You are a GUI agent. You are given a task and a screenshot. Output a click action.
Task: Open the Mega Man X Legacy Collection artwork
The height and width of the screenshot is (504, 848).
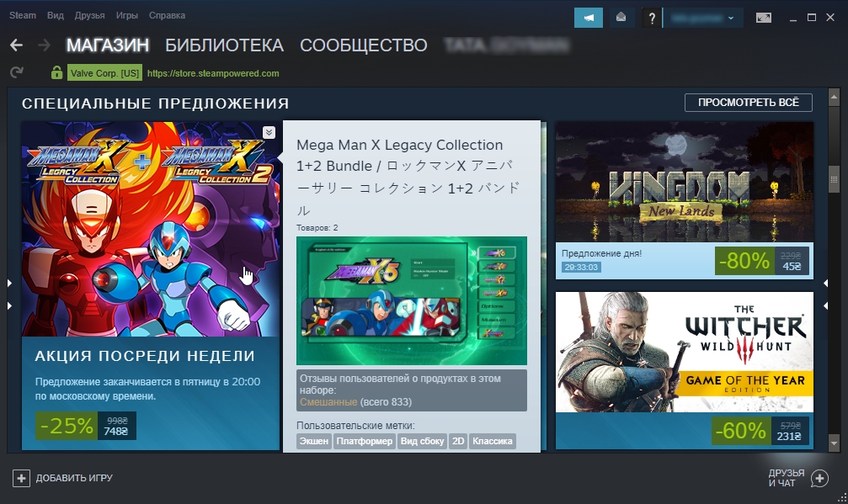[151, 229]
